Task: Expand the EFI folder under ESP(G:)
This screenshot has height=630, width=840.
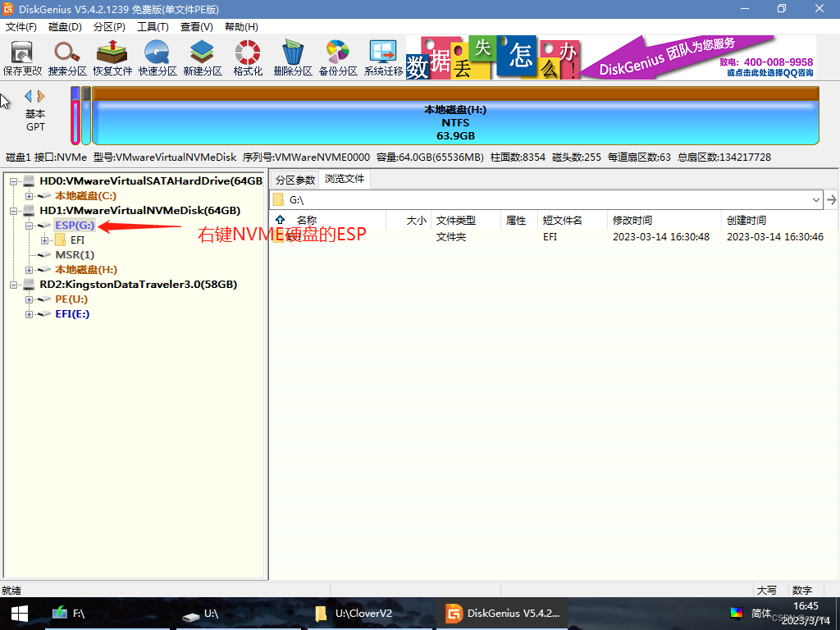Action: [x=44, y=240]
